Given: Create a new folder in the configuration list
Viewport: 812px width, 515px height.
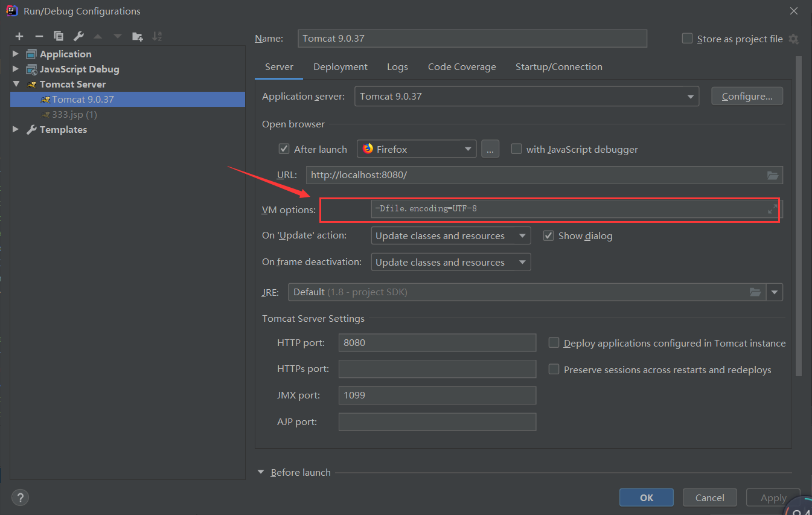Looking at the screenshot, I should 138,36.
